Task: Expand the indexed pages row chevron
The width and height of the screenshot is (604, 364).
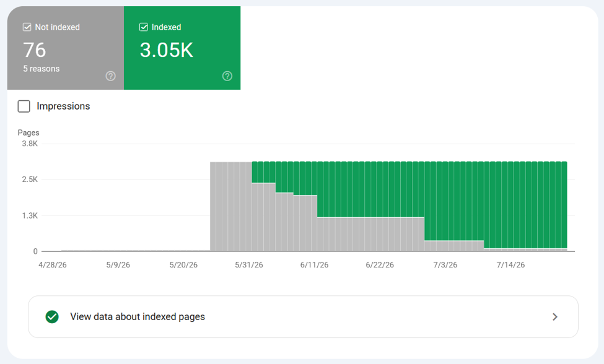Action: coord(555,317)
